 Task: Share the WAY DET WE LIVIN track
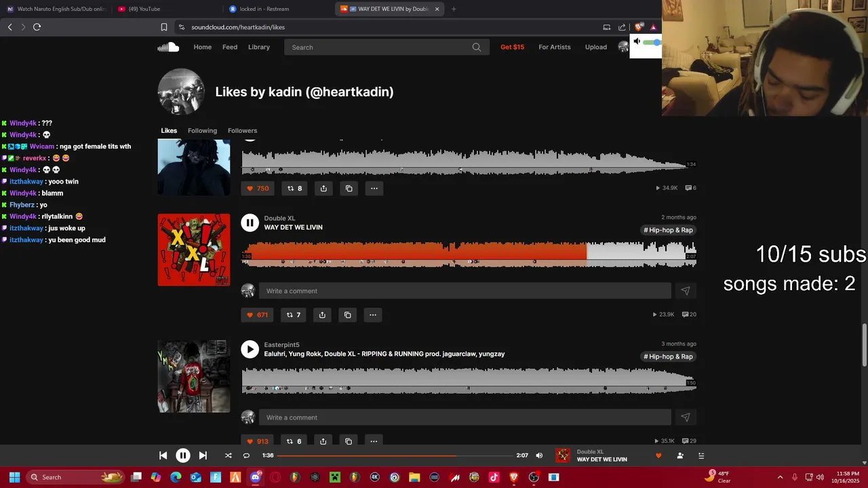(322, 314)
